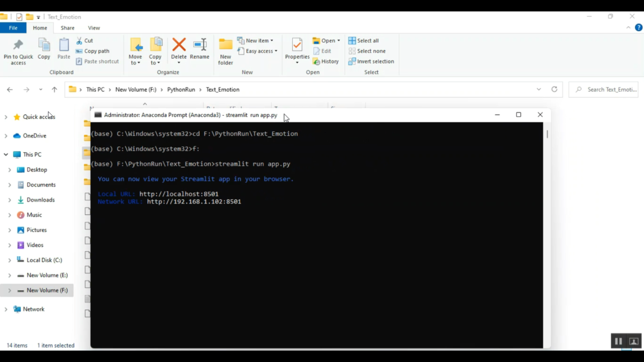This screenshot has width=644, height=362.
Task: Open Properties from the ribbon
Action: [x=297, y=45]
